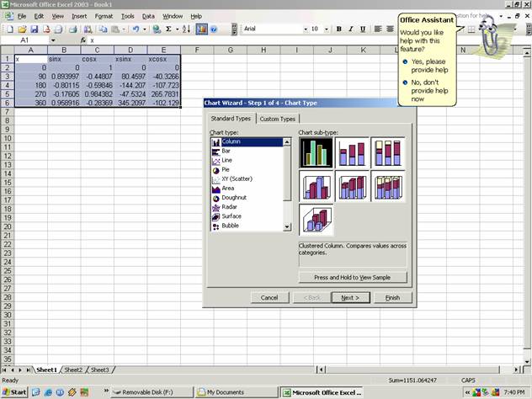
Task: Open the Window menu
Action: tap(173, 16)
